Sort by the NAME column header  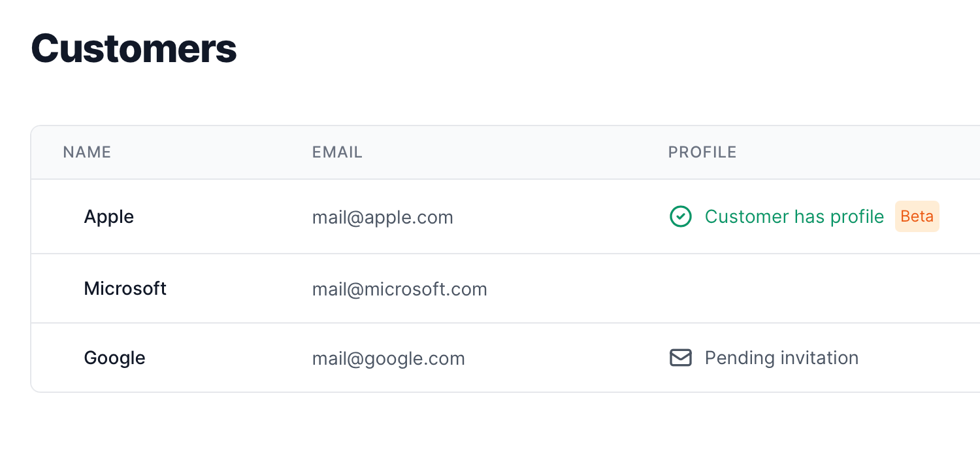87,152
